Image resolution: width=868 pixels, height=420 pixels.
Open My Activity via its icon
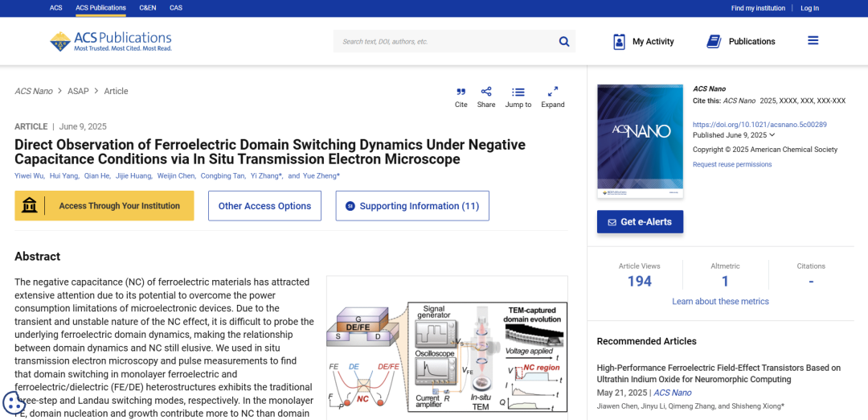click(620, 42)
